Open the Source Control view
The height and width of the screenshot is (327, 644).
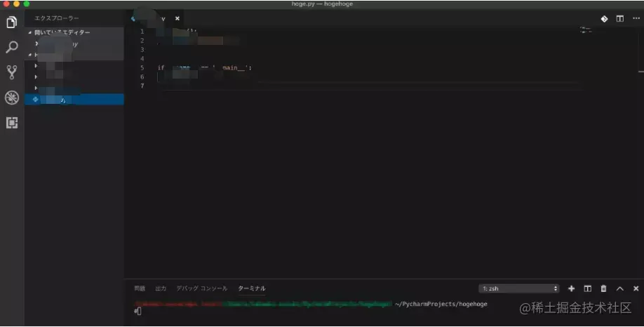point(11,72)
